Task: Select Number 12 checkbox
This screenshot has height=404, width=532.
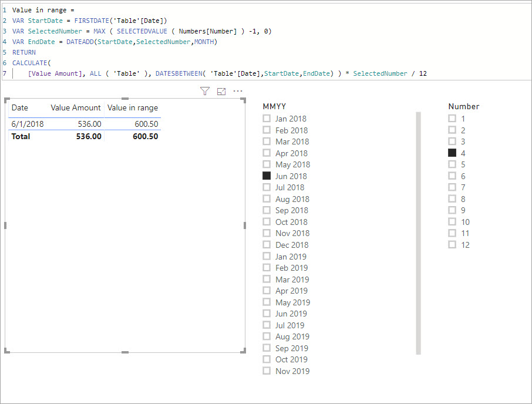Action: tap(452, 244)
